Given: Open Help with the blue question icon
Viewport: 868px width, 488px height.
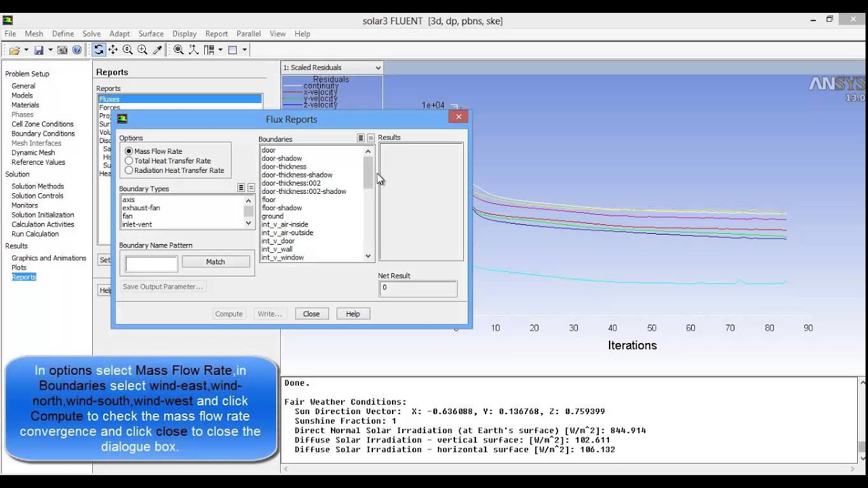Looking at the screenshot, I should (x=77, y=50).
